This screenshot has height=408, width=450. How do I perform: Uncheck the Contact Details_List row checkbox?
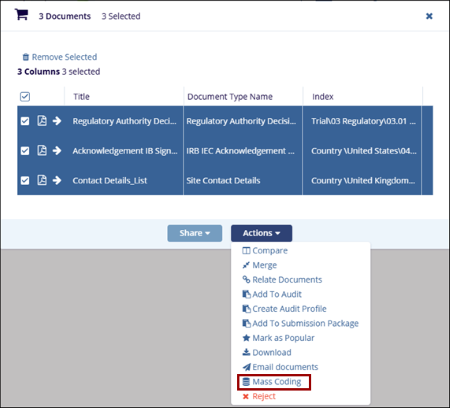pos(25,180)
